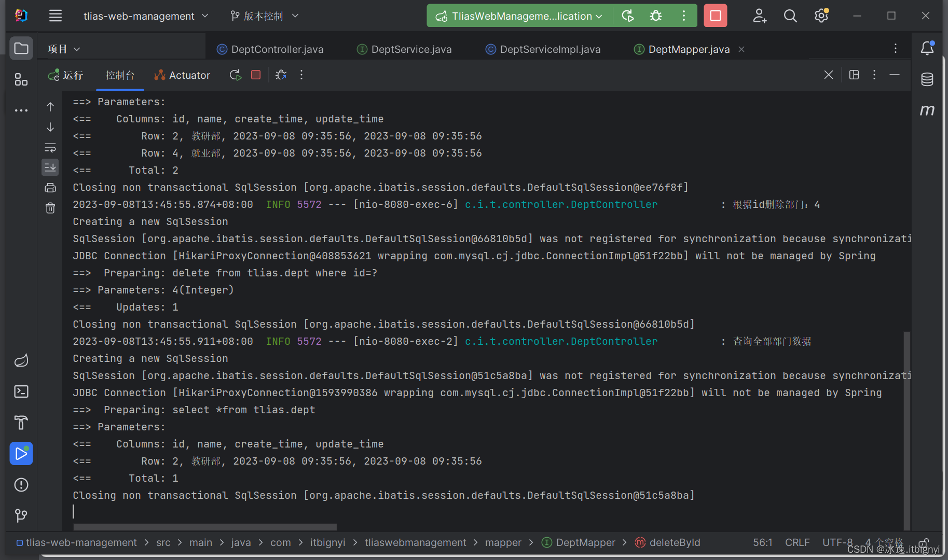Open Search Everywhere magnifier
948x560 pixels.
[x=790, y=16]
